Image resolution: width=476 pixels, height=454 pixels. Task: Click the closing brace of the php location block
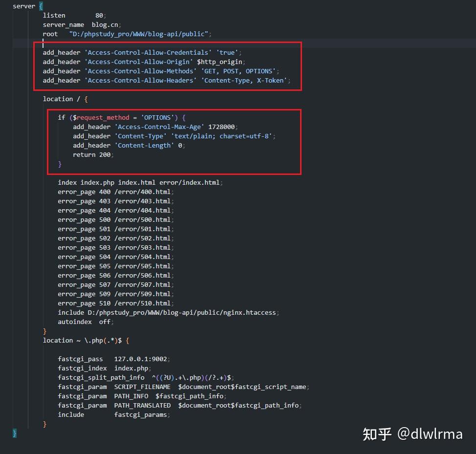coord(44,424)
